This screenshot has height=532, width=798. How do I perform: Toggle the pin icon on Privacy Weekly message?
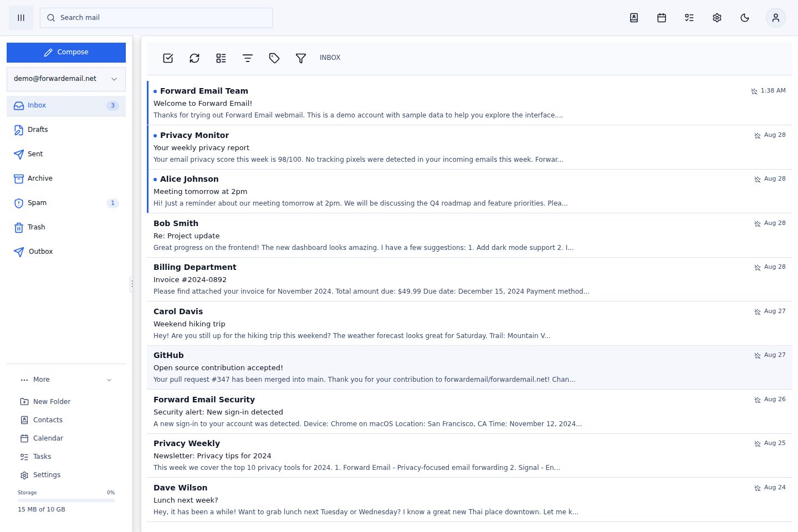pyautogui.click(x=758, y=444)
